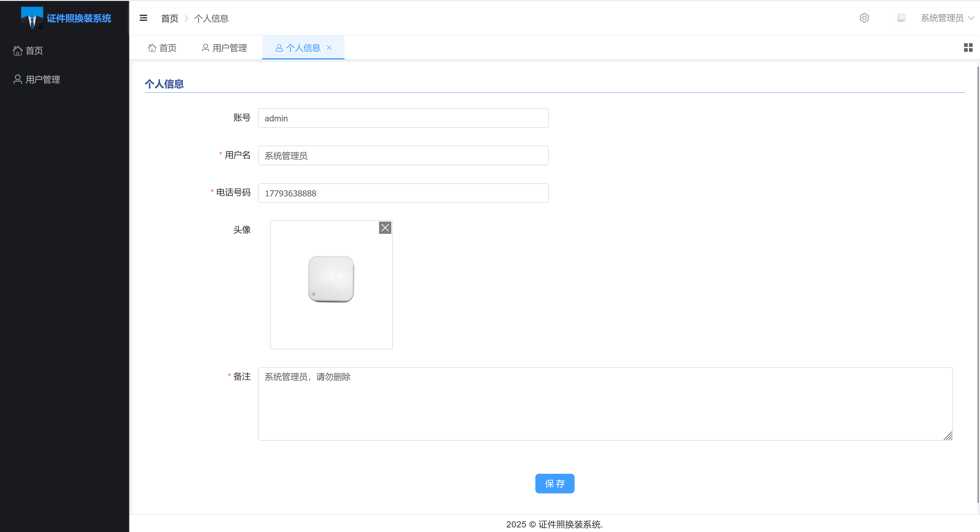Click the 备注 text area
980x532 pixels.
(605, 403)
